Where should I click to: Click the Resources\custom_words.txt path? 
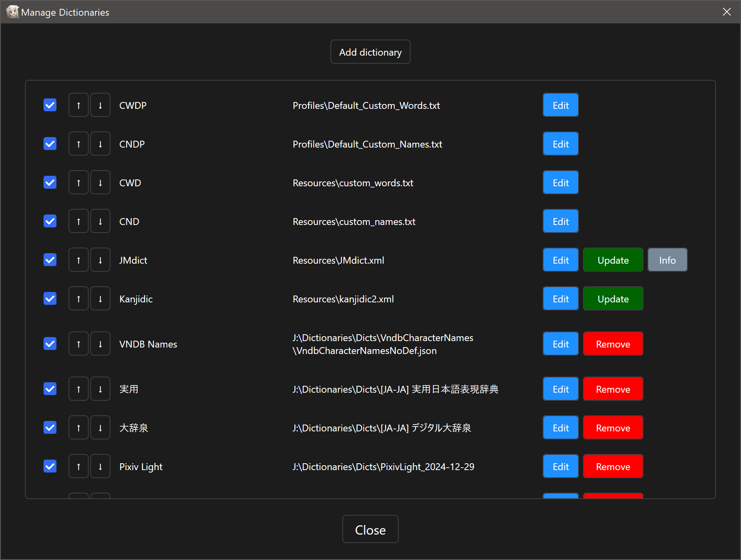[x=353, y=183]
